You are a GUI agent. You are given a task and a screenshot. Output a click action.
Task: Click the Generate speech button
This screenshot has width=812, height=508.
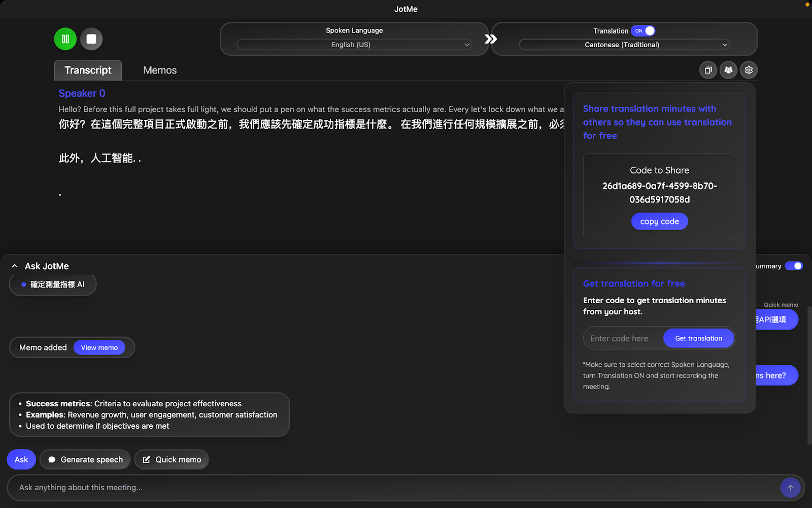click(x=85, y=460)
